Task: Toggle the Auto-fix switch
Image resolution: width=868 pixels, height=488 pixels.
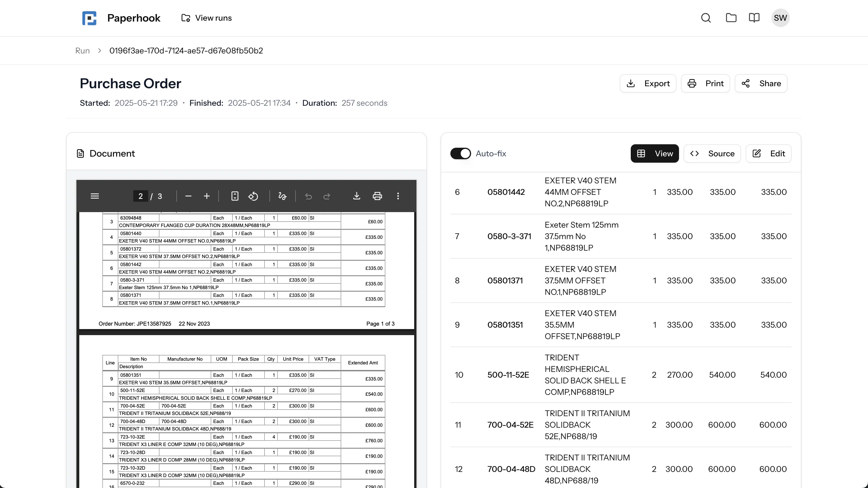Action: click(x=460, y=153)
